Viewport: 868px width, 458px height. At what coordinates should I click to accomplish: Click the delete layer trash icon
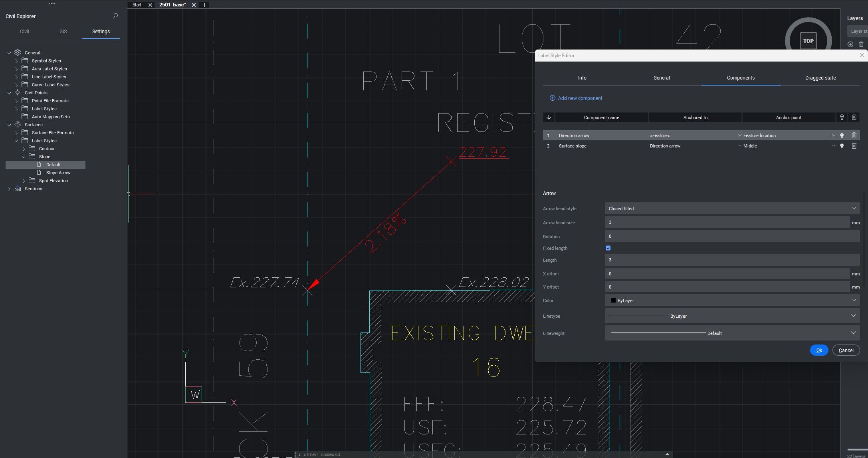pyautogui.click(x=861, y=44)
